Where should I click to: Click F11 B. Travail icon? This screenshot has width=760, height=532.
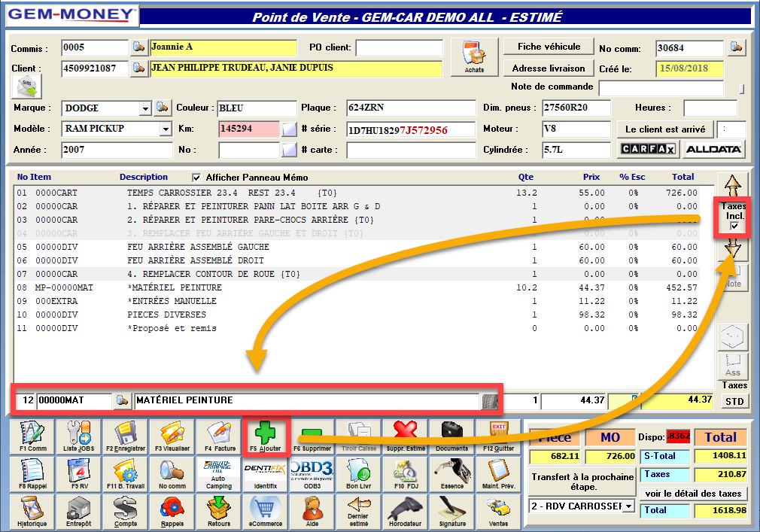tap(126, 474)
